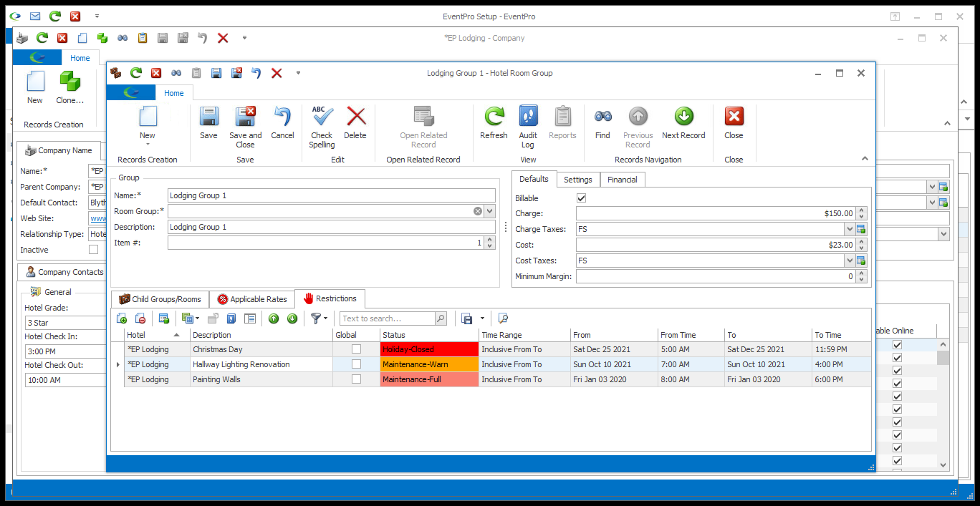The height and width of the screenshot is (506, 980).
Task: Move restriction row down with green arrow
Action: 292,318
